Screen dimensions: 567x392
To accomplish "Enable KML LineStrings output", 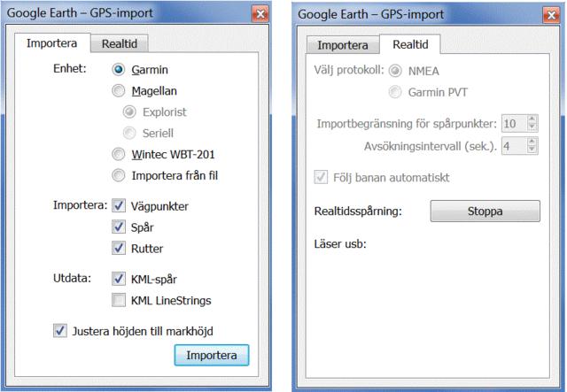I will click(x=119, y=301).
